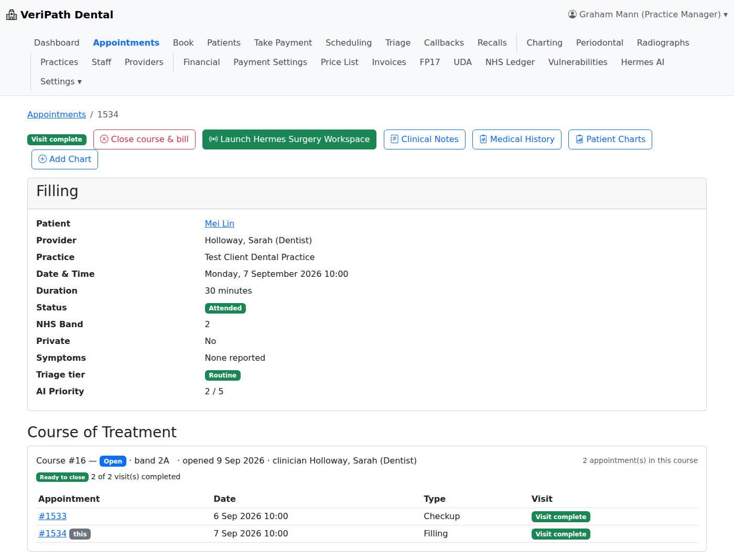Click the file icon in Medical History button
734x560 pixels.
point(483,139)
